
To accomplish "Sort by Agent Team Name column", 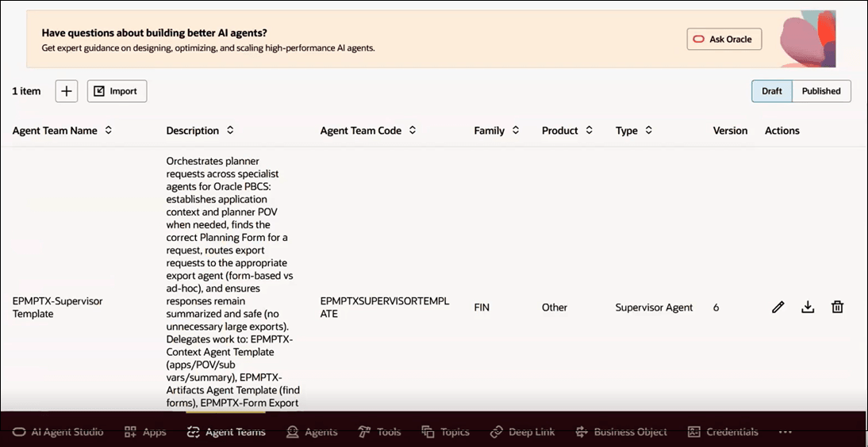I will pyautogui.click(x=109, y=131).
